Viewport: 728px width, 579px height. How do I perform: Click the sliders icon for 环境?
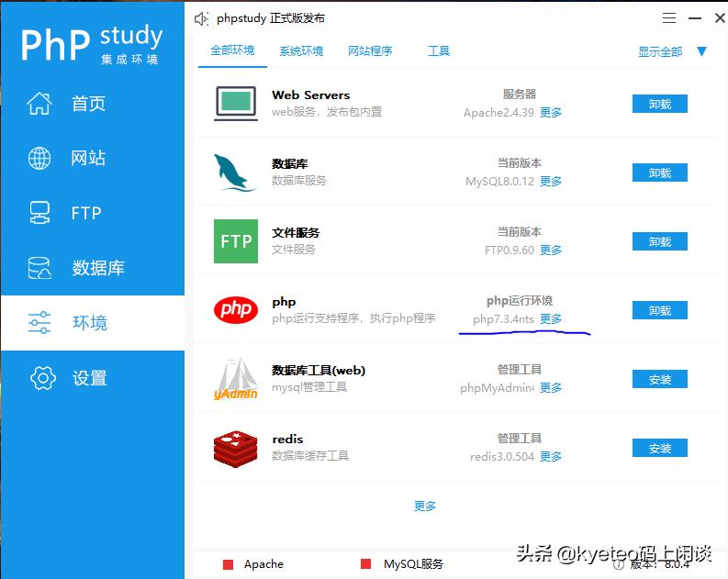[x=39, y=322]
